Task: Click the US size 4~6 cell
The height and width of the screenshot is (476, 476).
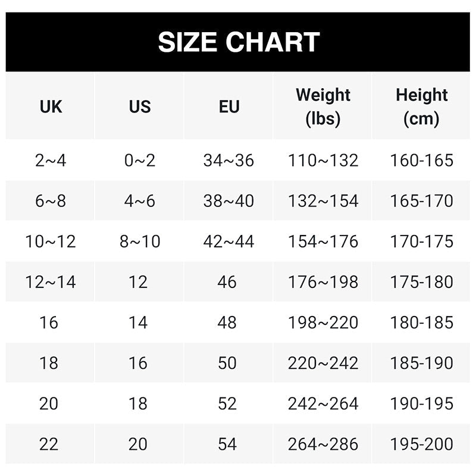Action: point(139,201)
